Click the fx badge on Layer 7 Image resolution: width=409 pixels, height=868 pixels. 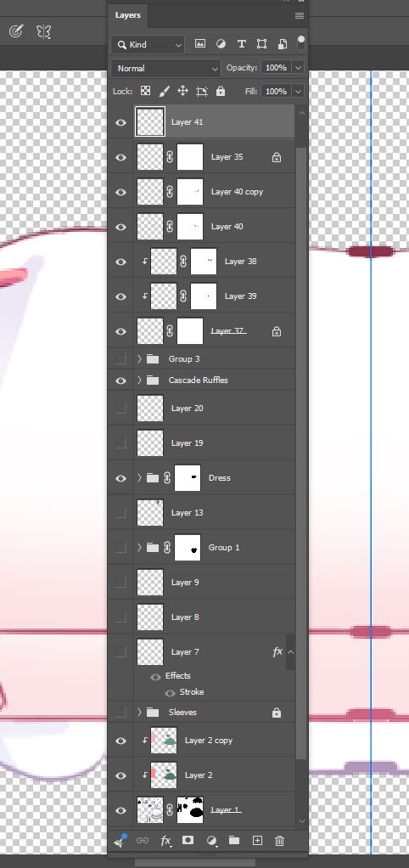277,651
